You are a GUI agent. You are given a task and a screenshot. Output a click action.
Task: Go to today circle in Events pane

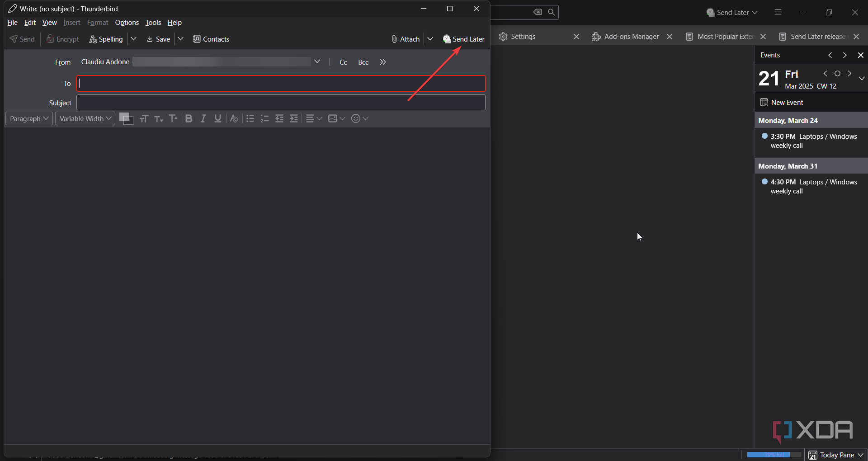pyautogui.click(x=837, y=74)
